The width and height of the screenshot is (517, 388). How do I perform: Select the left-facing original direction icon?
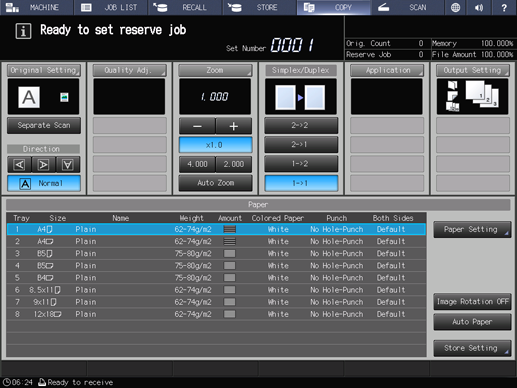point(19,164)
